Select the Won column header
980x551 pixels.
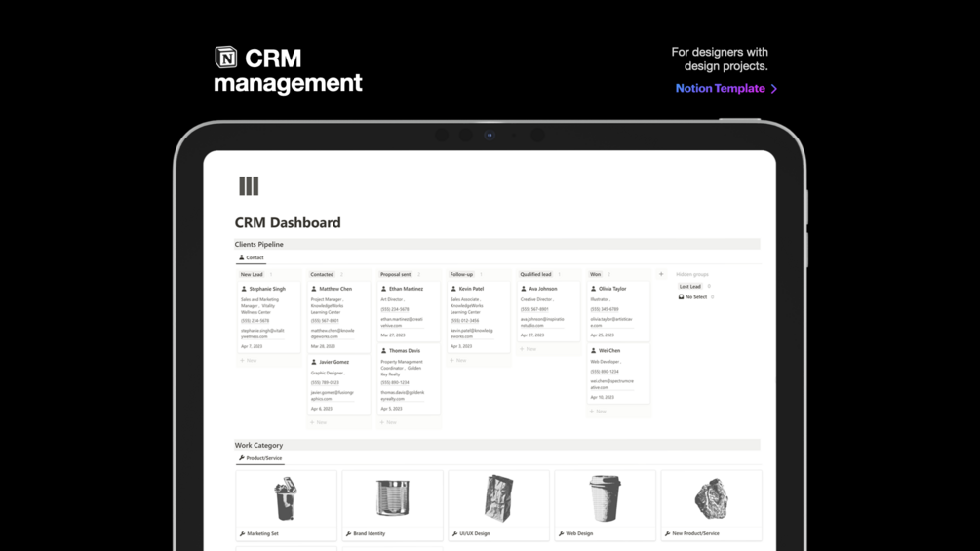pos(596,274)
